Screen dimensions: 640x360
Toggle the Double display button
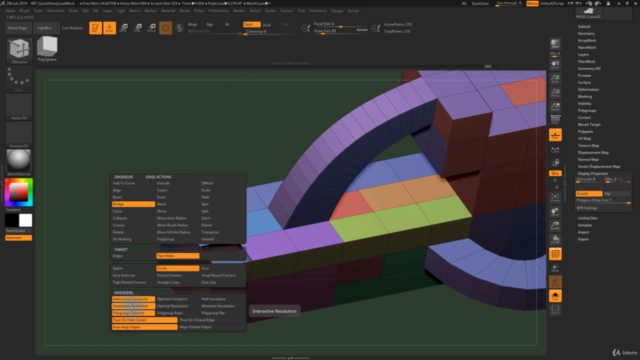point(589,193)
